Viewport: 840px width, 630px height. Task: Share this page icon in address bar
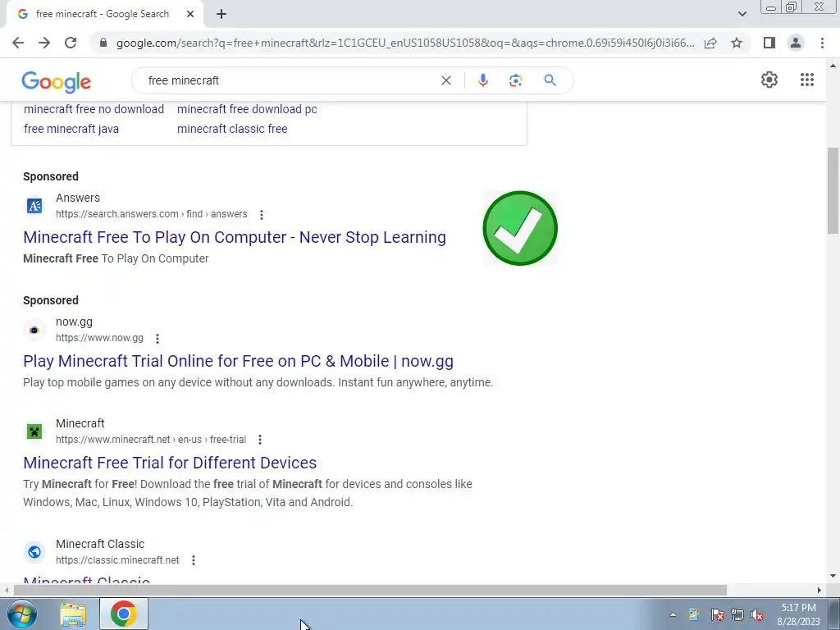click(x=710, y=43)
